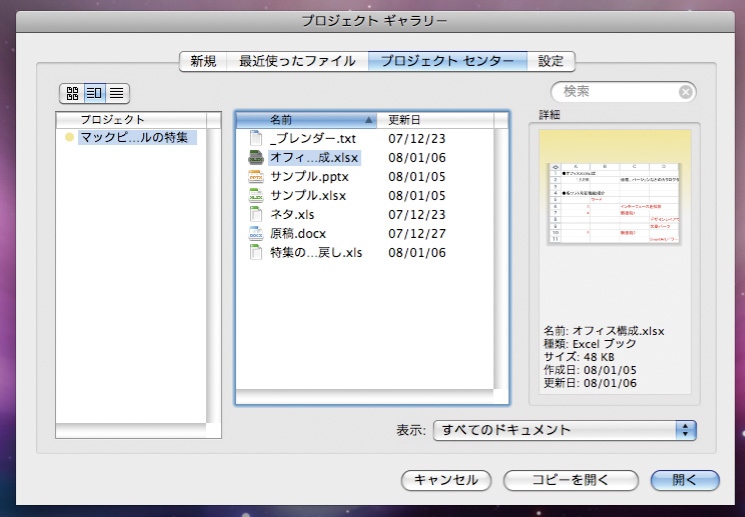Click the spreadsheet preview thumbnail
Image resolution: width=745 pixels, height=517 pixels.
pos(614,203)
